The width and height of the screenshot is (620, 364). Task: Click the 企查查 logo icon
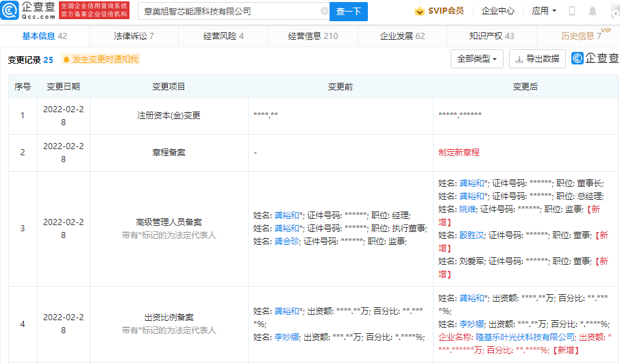coord(10,10)
